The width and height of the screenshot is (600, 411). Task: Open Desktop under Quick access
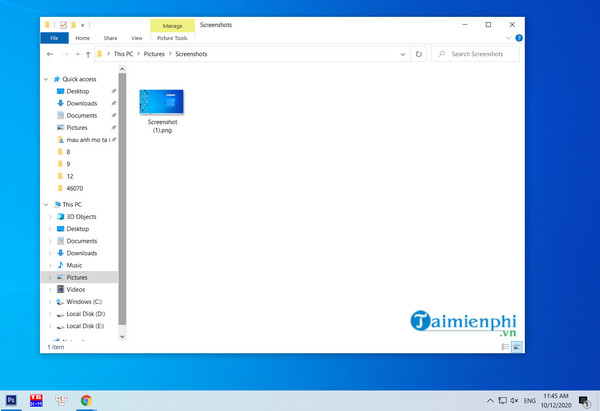coord(78,91)
